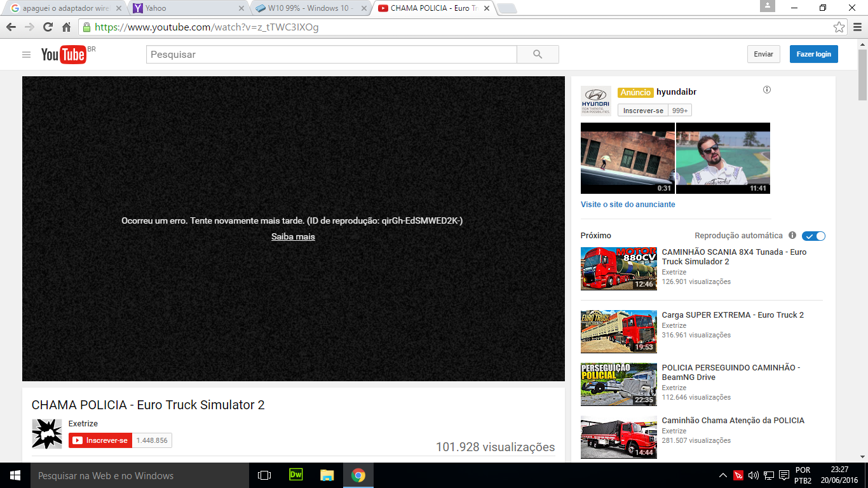The width and height of the screenshot is (868, 488).
Task: Click the Chrome back arrow
Action: point(11,27)
